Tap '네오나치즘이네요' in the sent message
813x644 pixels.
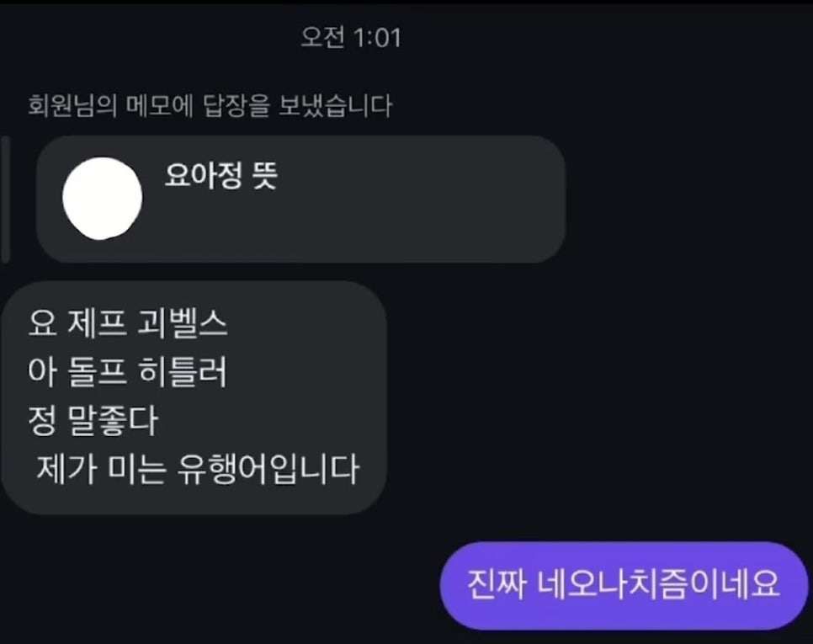click(x=658, y=584)
